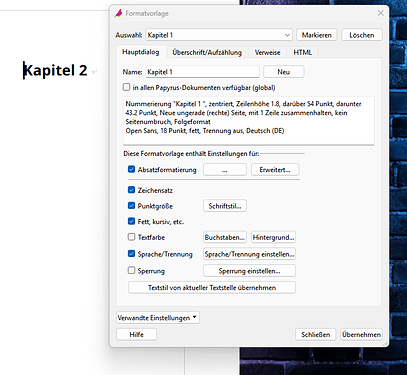Click into the Name input field
The width and height of the screenshot is (407, 375).
[202, 72]
